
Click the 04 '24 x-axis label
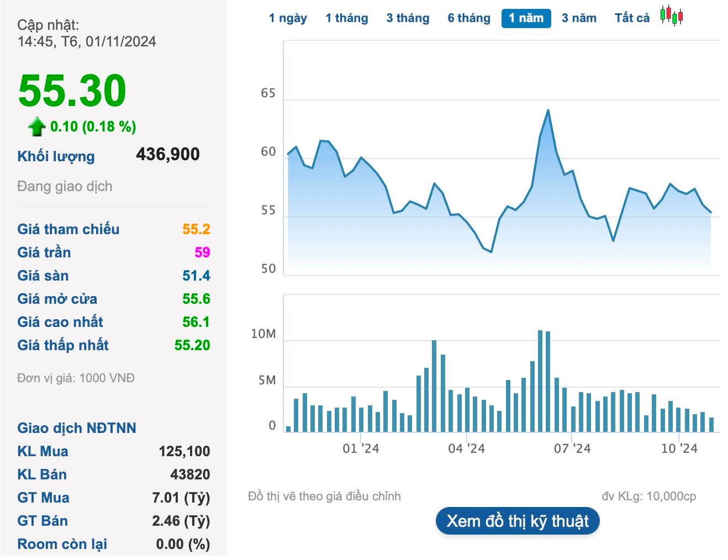click(x=466, y=448)
